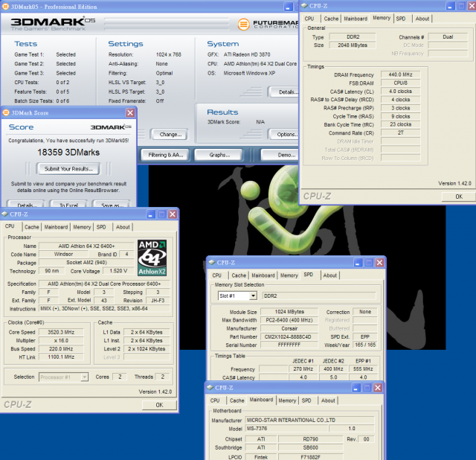
Task: Click the GFX ATI Radeon HD 3870 text
Action: 247,54
